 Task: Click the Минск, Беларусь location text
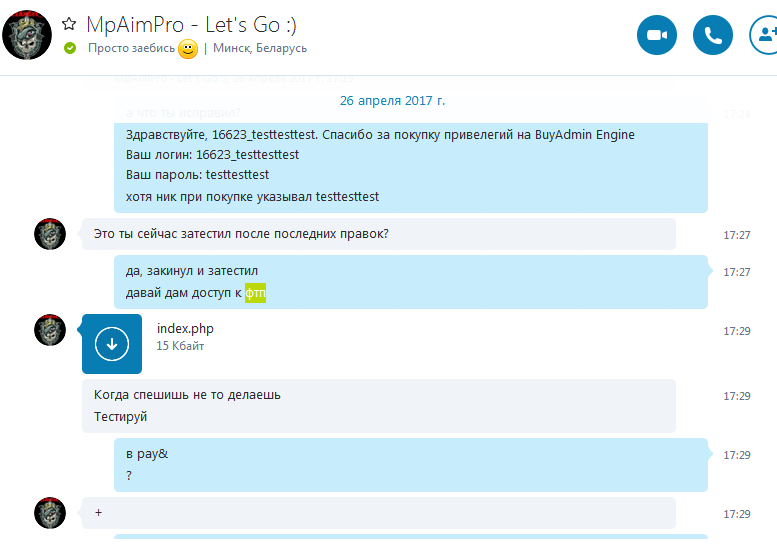(260, 48)
